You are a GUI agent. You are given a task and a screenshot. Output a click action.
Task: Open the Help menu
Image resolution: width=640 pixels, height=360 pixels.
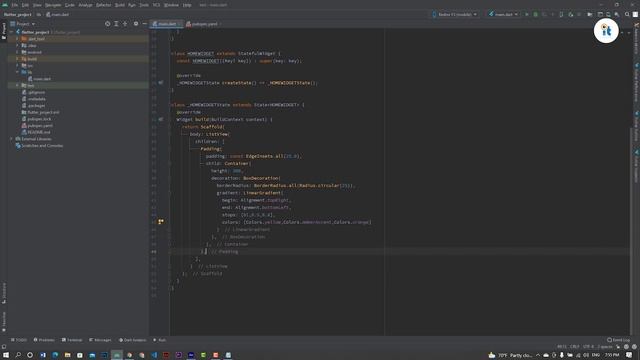[187, 5]
